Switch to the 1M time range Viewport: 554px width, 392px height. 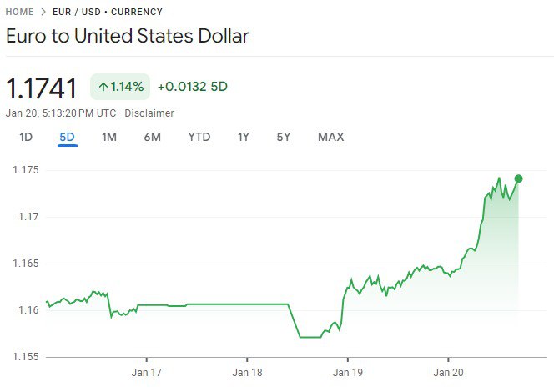108,138
